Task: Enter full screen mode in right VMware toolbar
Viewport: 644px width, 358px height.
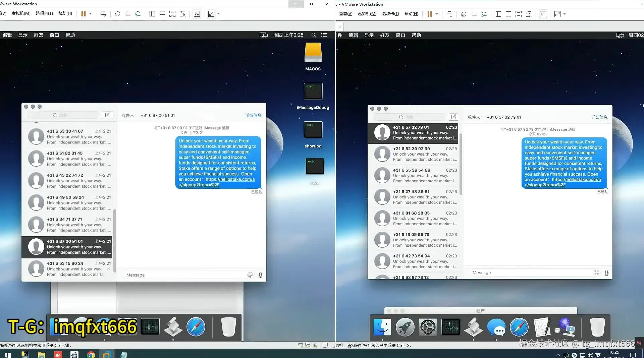Action: click(x=519, y=14)
